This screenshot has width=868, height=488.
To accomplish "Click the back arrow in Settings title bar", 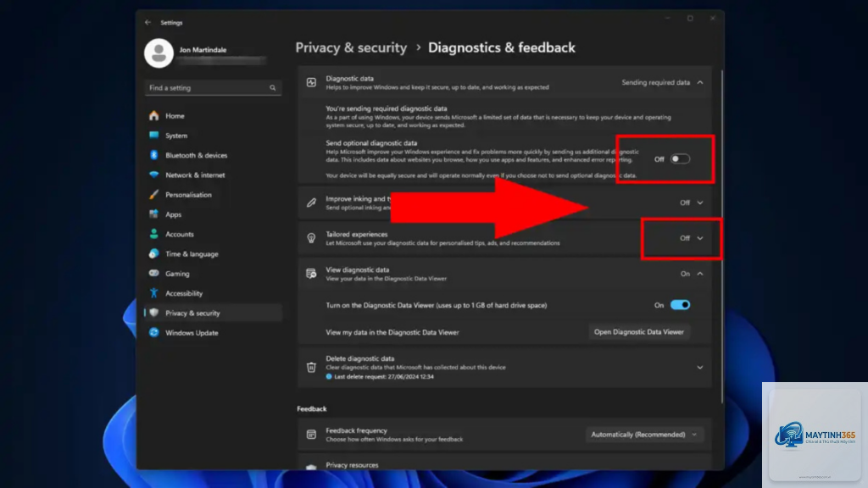I will 147,23.
